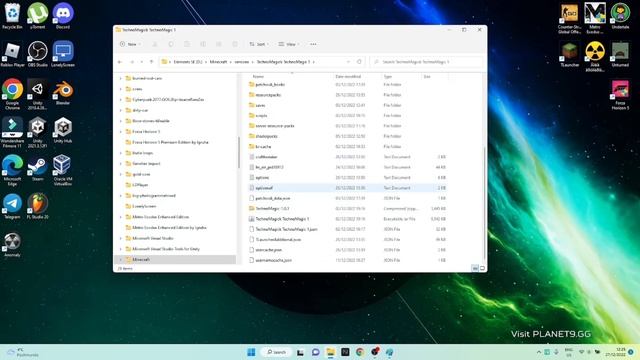Viewport: 640px width, 360px height.
Task: Click Minecraft breadcrumb in address bar
Action: pyautogui.click(x=218, y=62)
